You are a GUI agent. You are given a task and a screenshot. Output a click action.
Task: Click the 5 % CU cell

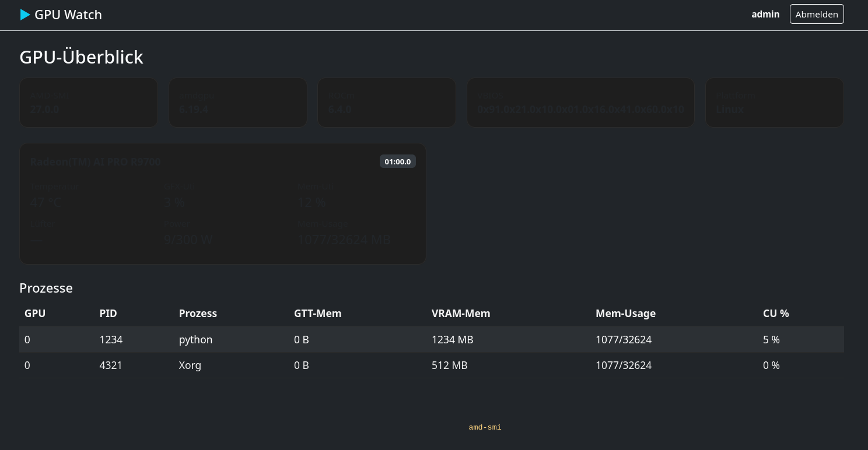point(771,339)
